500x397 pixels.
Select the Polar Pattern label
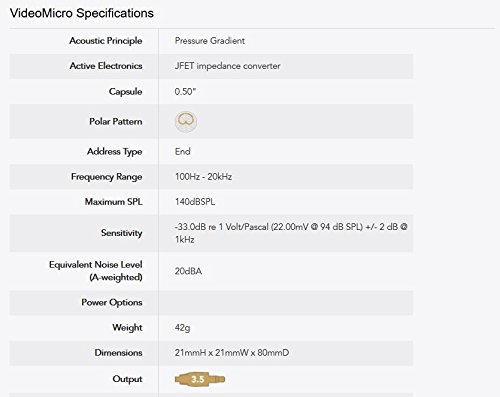115,121
